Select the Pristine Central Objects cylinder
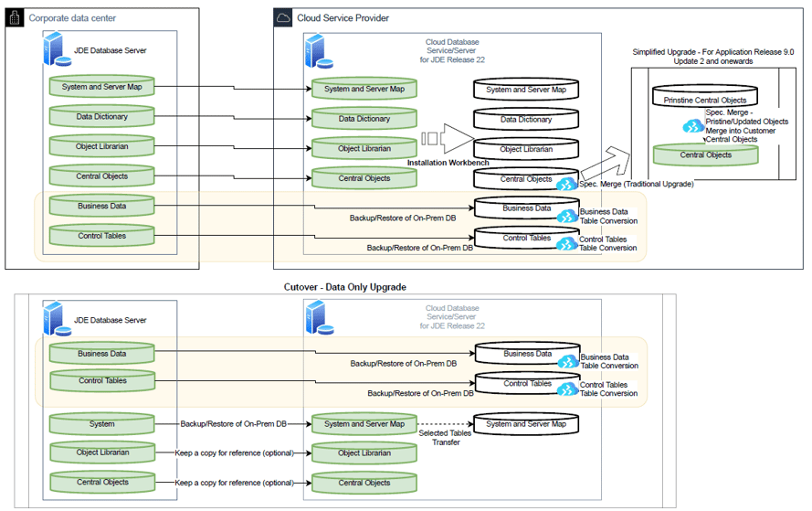Viewport: 812px width, 511px height. [705, 96]
